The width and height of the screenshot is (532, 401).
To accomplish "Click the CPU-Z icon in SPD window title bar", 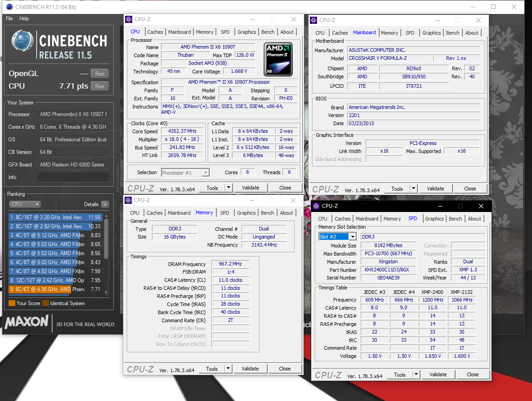I will (316, 206).
